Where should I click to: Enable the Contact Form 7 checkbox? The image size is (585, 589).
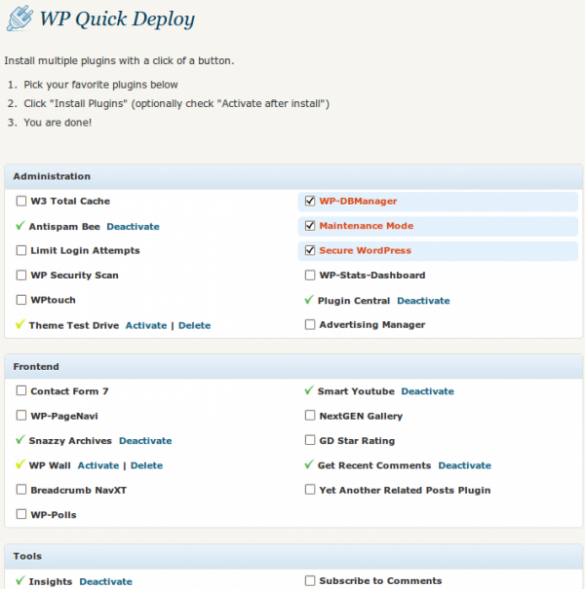(x=21, y=391)
